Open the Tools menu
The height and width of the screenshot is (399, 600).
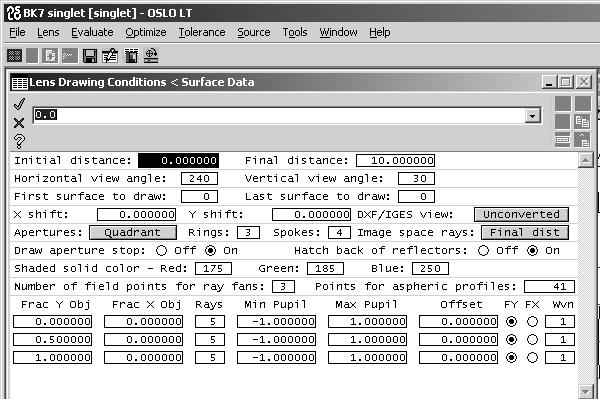(x=295, y=33)
